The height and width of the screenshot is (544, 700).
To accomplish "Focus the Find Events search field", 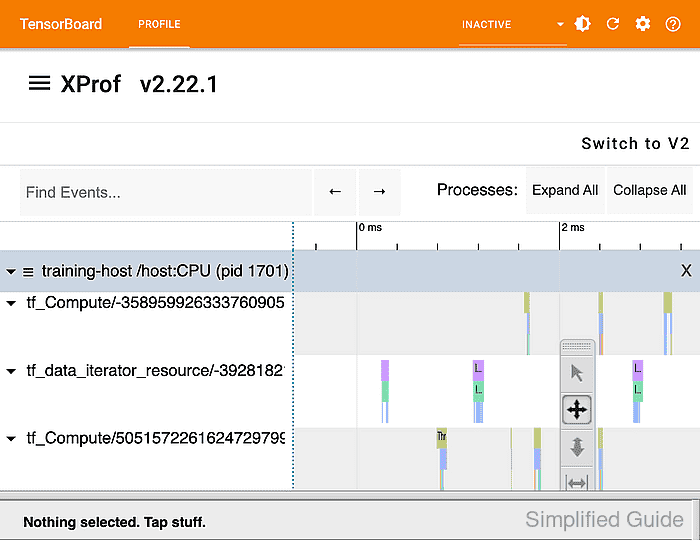I will point(166,192).
